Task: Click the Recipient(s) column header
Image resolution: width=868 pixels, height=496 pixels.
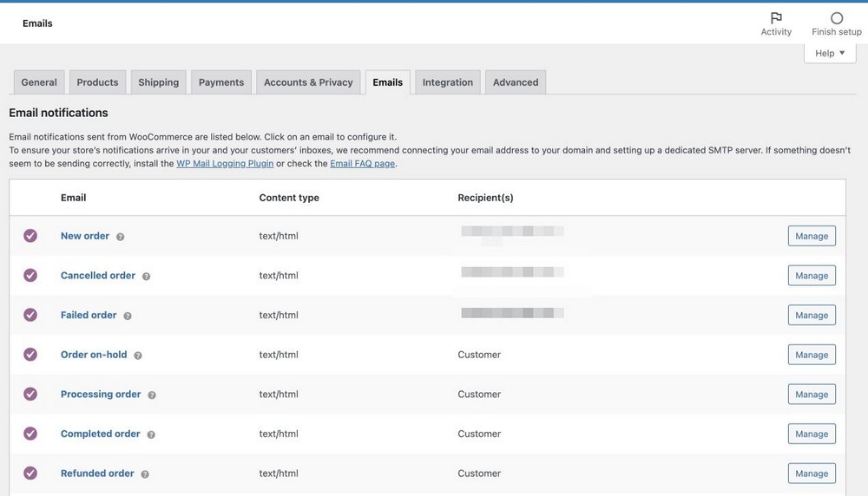Action: (x=485, y=198)
